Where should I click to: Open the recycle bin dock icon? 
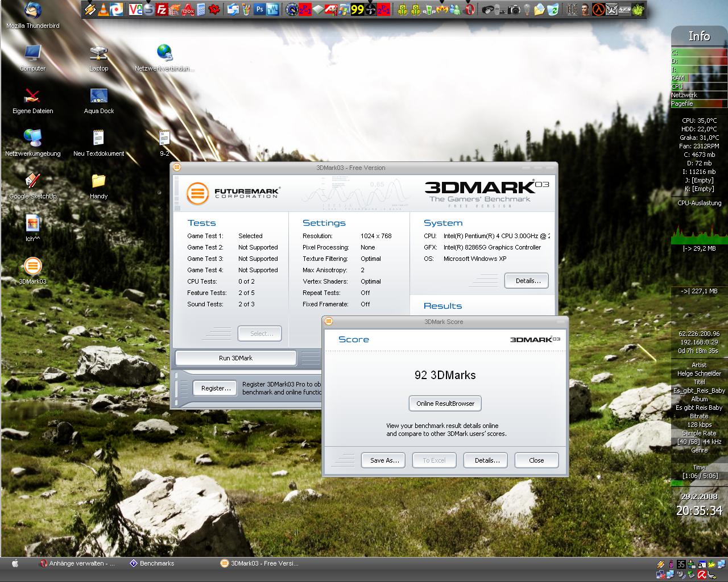click(553, 9)
